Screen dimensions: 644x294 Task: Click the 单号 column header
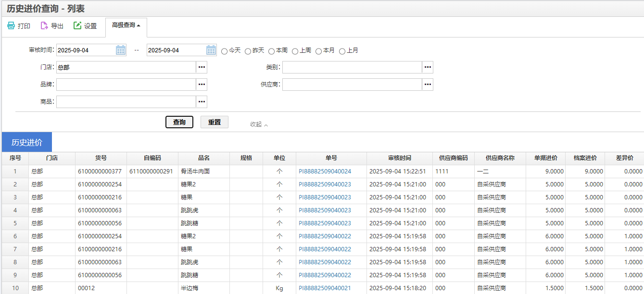click(331, 159)
